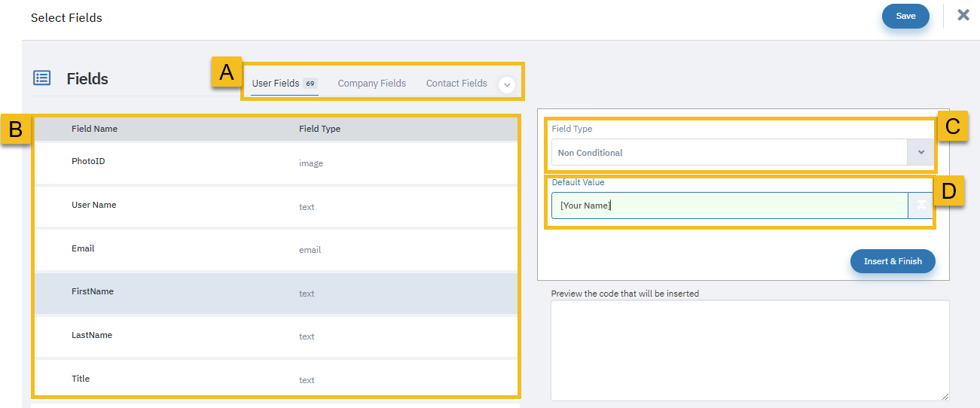Select the User Fields tab
Image resolution: width=980 pixels, height=408 pixels.
[285, 84]
